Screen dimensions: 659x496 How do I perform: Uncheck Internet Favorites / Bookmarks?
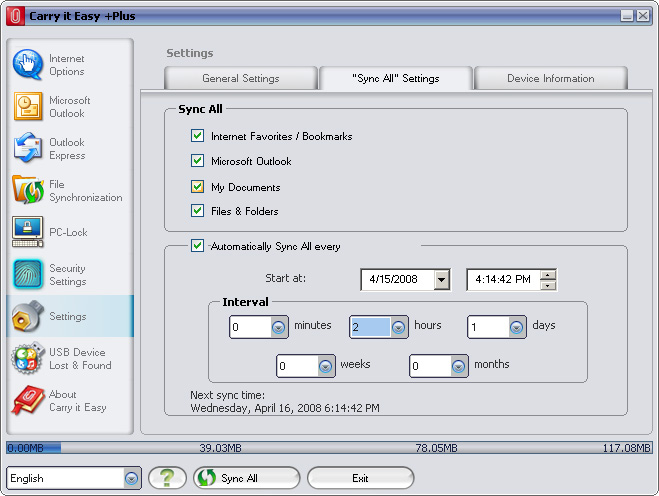point(197,136)
